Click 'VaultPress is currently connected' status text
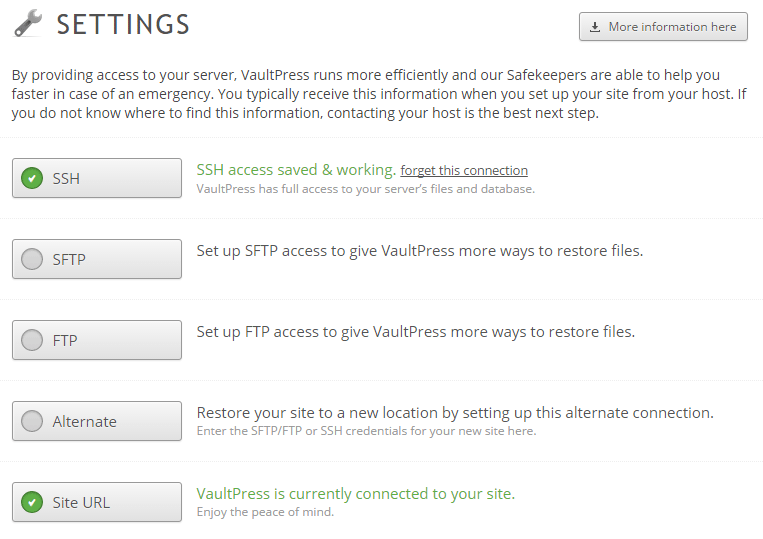The height and width of the screenshot is (539, 763). [355, 494]
